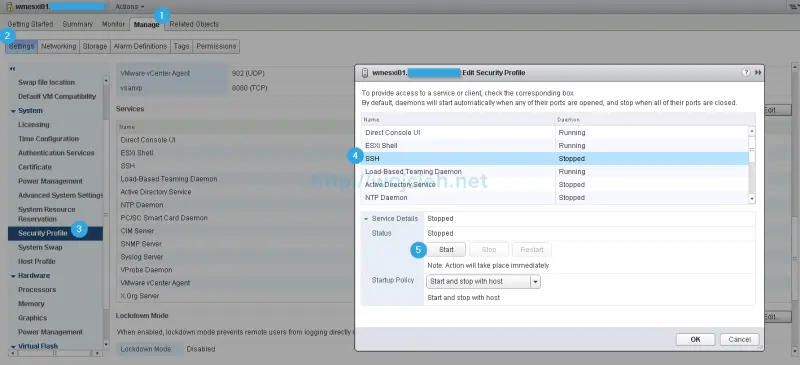
Task: Switch to the Getting Started tab
Action: (x=30, y=24)
